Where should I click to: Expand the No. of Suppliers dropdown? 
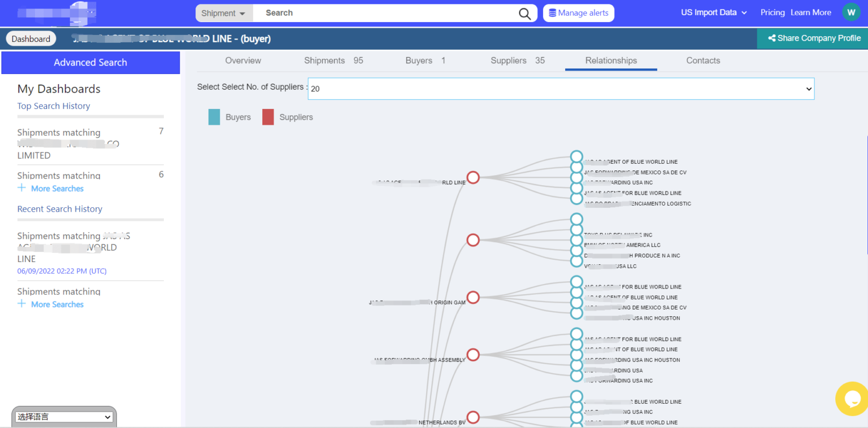561,89
